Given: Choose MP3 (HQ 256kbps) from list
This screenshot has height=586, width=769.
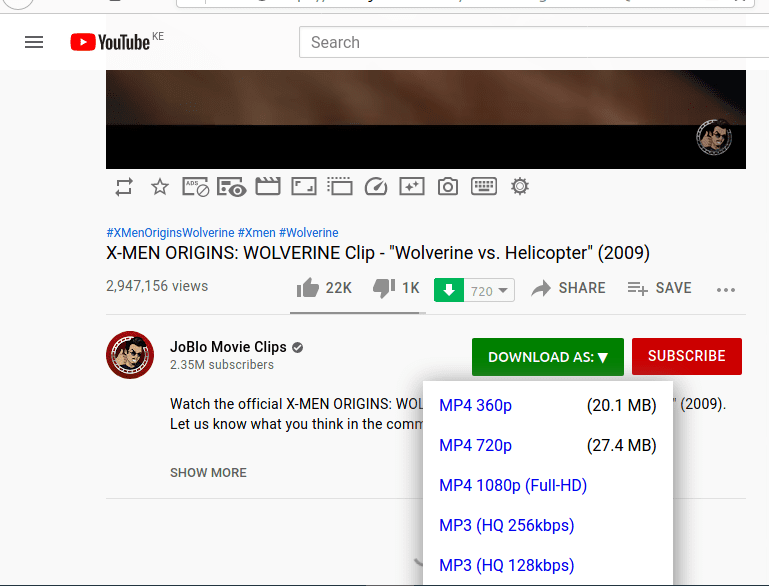Looking at the screenshot, I should (x=506, y=525).
